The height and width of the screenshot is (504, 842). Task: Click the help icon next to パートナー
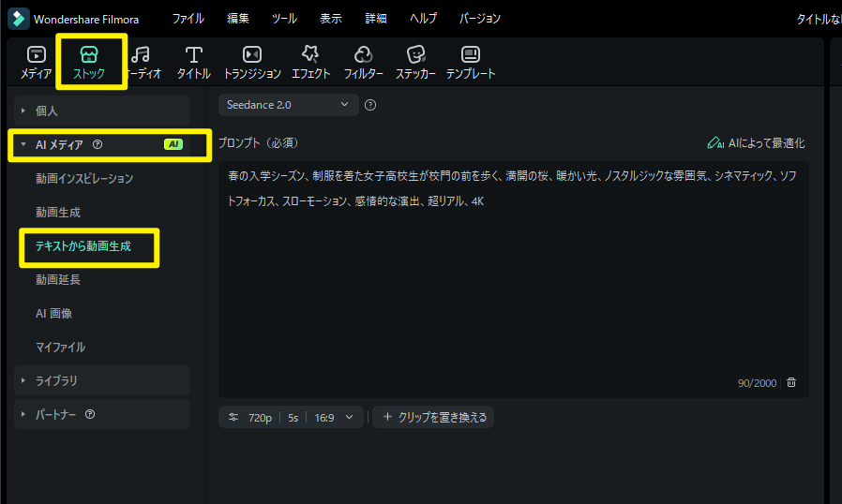(x=90, y=414)
